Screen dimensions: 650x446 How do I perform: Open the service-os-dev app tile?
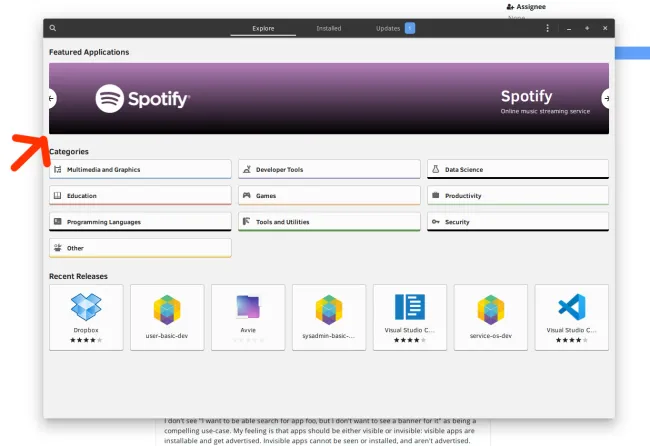click(x=491, y=317)
